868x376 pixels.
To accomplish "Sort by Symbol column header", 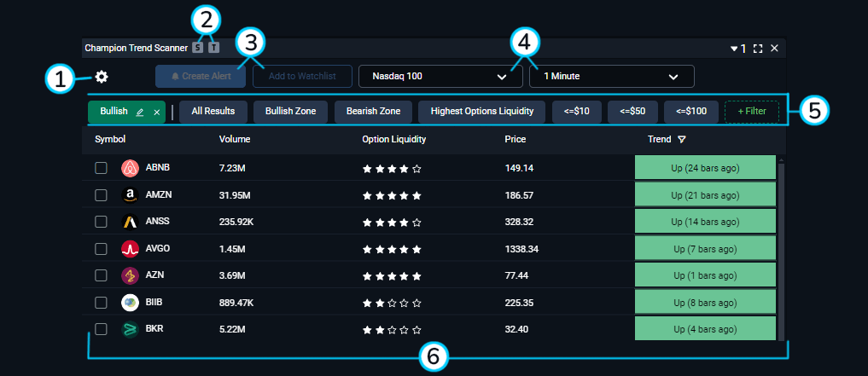I will pyautogui.click(x=110, y=139).
